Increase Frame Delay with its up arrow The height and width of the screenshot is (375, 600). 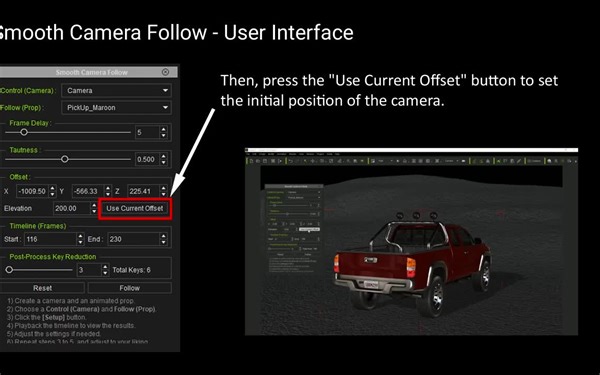click(x=164, y=130)
